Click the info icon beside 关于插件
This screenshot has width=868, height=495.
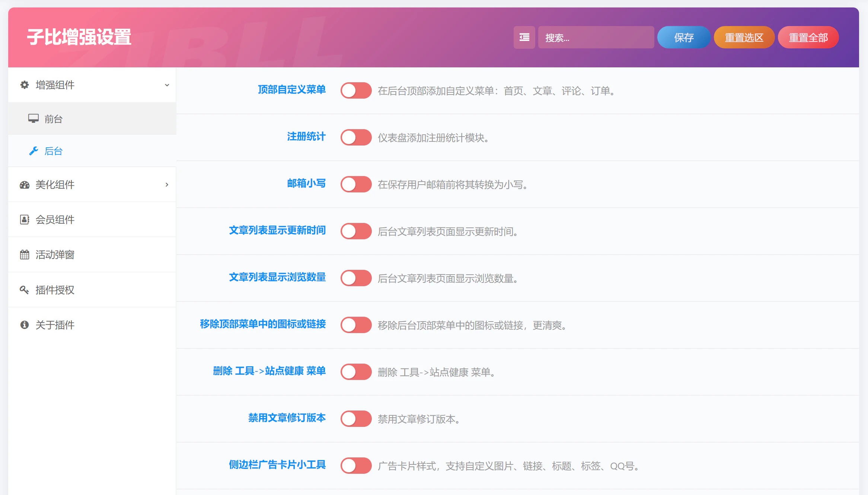[x=25, y=325]
